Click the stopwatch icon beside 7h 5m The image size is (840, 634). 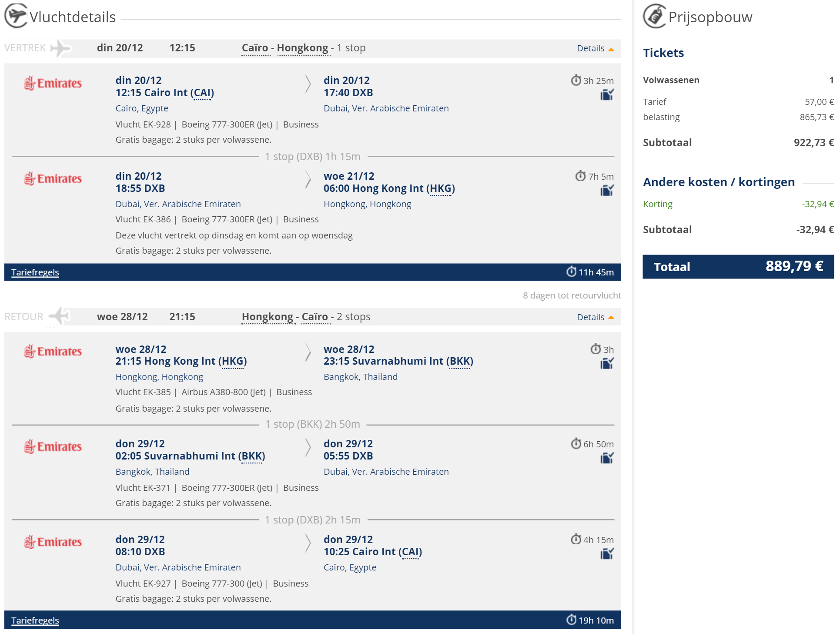pos(581,176)
